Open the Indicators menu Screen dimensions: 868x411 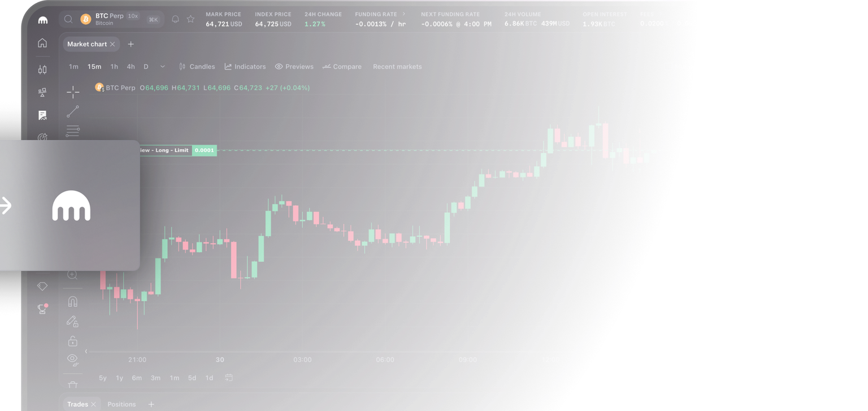pos(245,67)
